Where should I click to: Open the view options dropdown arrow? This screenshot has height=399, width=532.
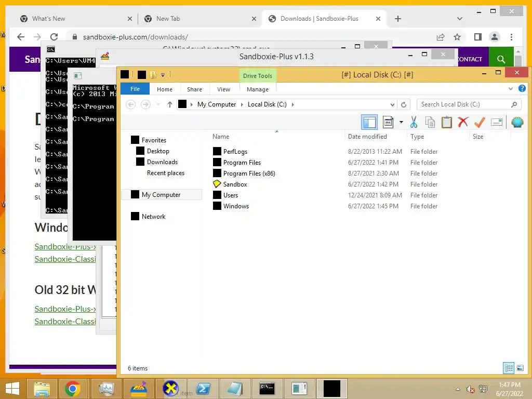point(401,122)
